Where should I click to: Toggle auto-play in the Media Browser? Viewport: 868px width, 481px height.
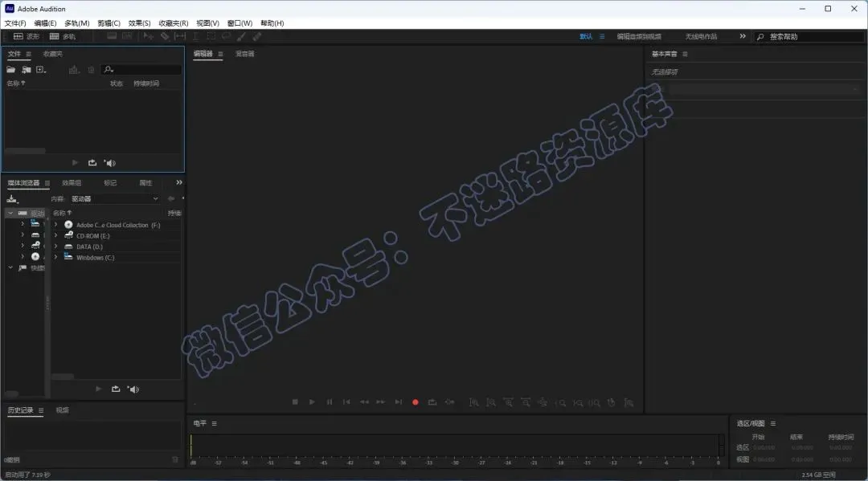(x=133, y=389)
